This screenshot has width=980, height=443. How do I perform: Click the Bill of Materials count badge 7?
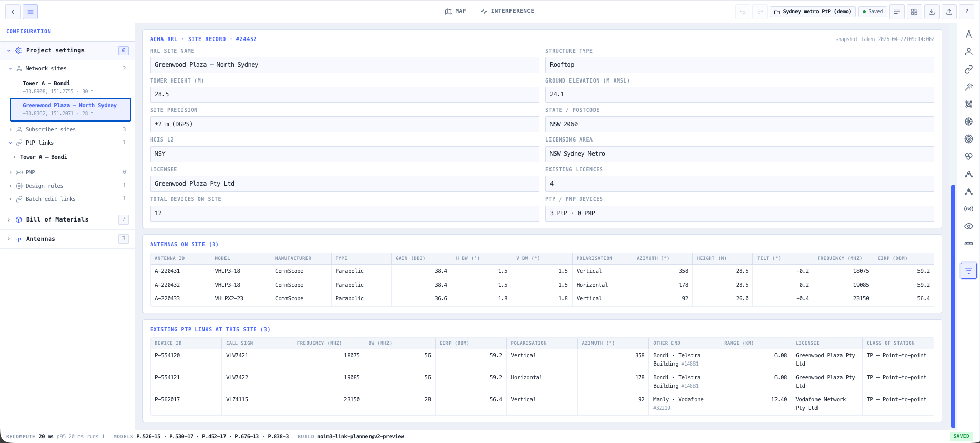tap(124, 220)
